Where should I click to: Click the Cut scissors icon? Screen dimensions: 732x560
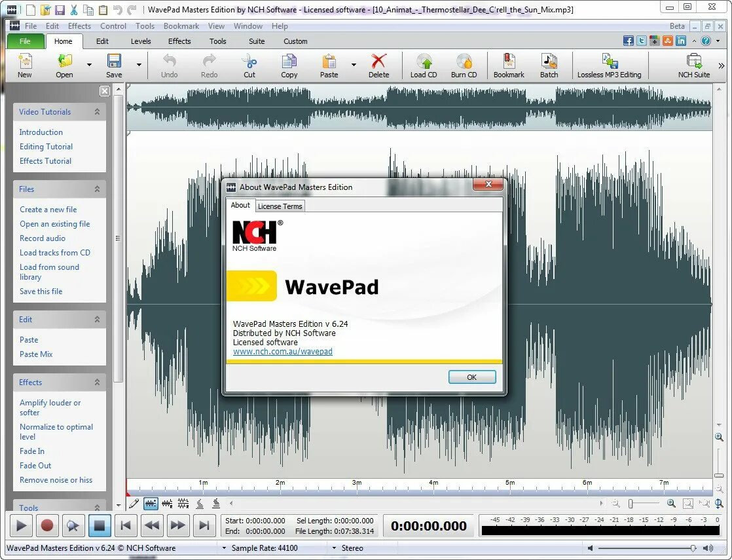(x=249, y=66)
